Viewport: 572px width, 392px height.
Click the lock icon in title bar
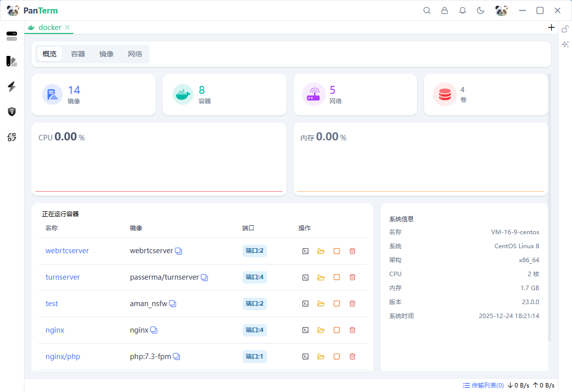click(x=444, y=10)
